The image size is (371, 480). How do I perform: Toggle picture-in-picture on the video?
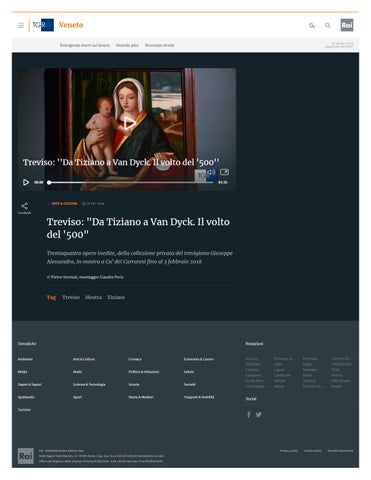[224, 172]
